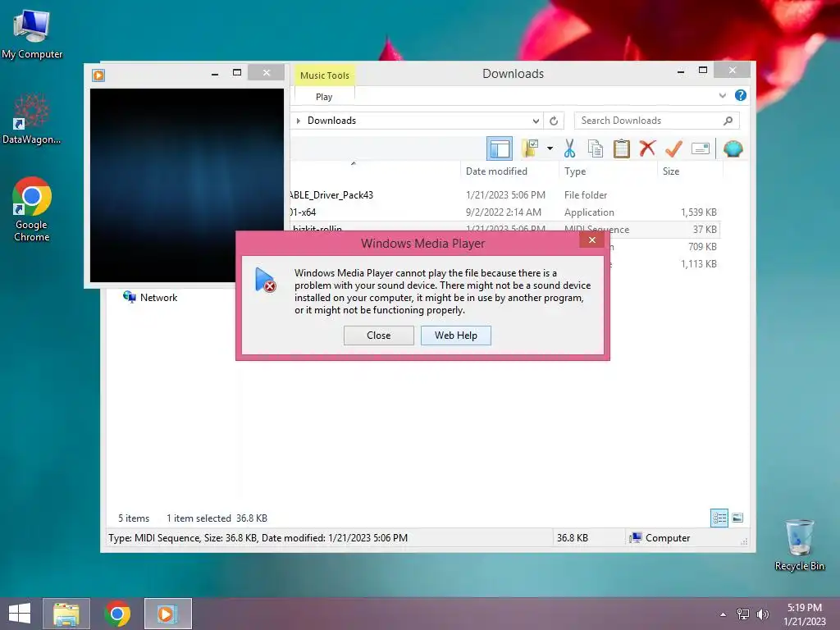Viewport: 840px width, 630px height.
Task: Open the folder options toolbar icon
Action: (x=531, y=148)
